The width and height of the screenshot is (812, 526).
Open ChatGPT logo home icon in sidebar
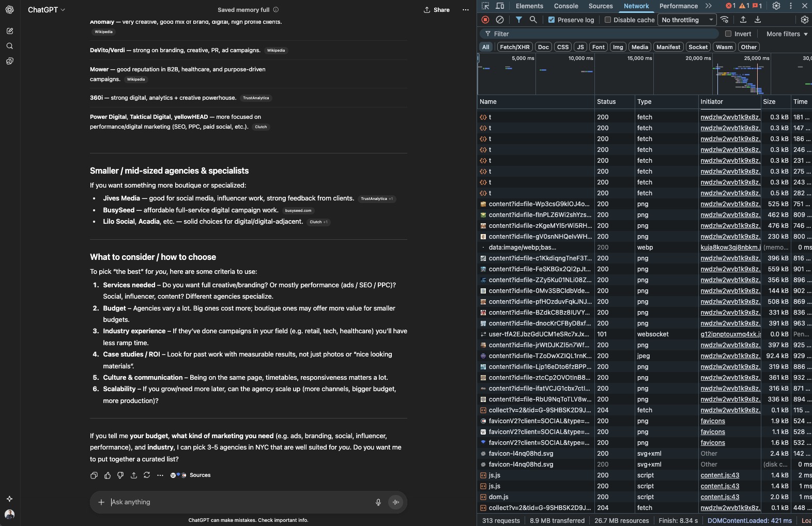(9, 10)
